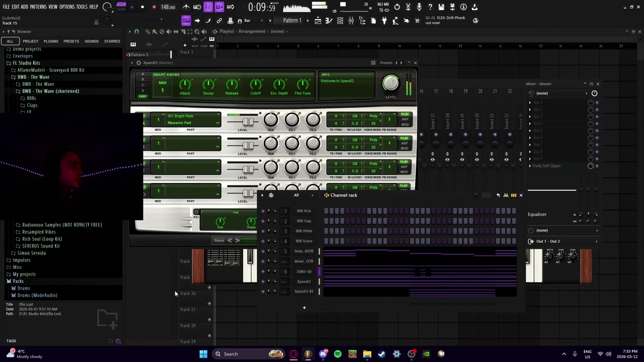The width and height of the screenshot is (644, 362).
Task: Mute the 808 Snare channel
Action: [x=263, y=241]
